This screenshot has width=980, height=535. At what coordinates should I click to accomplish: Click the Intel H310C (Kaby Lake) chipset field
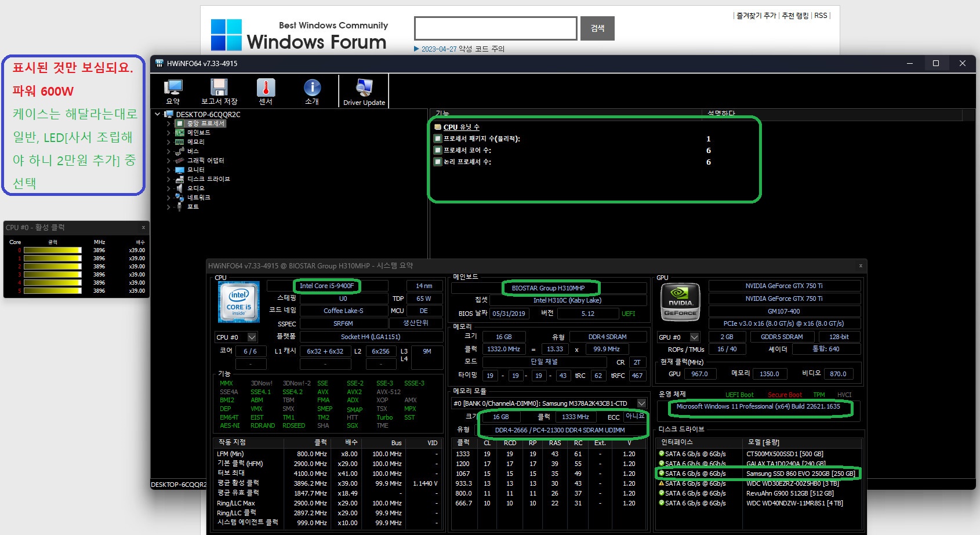[x=568, y=300]
